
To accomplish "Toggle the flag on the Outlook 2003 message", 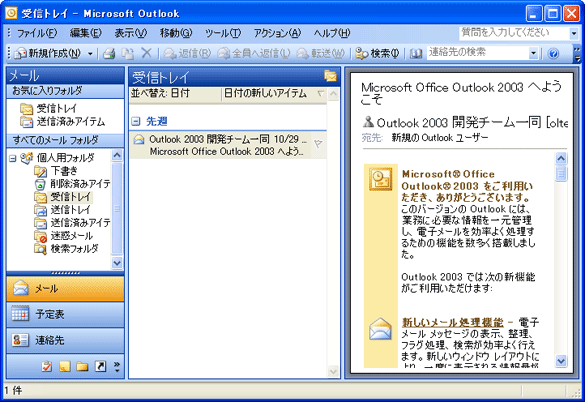I will [318, 144].
